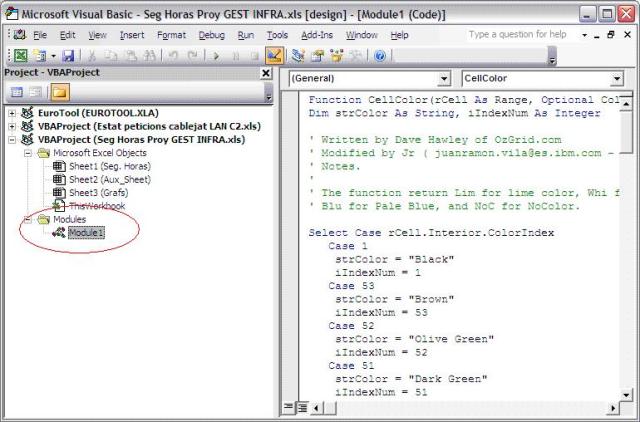Click the View Code icon in Project panel
This screenshot has height=422, width=640.
click(x=16, y=92)
